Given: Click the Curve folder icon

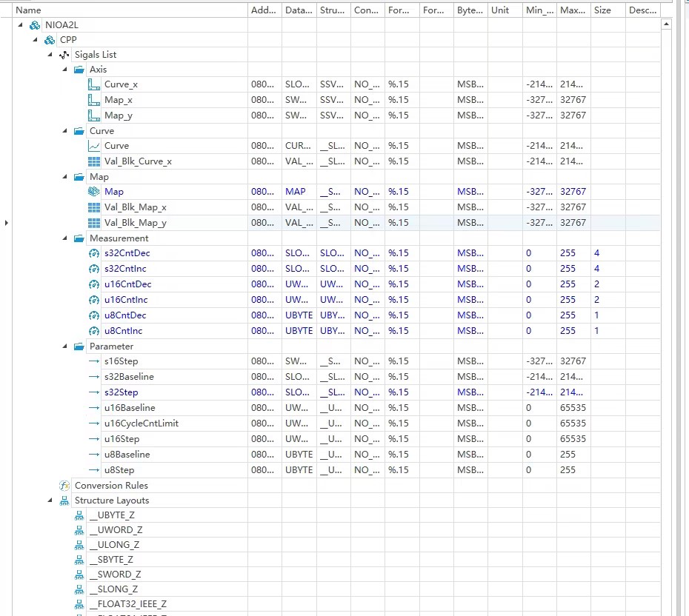Looking at the screenshot, I should [x=79, y=131].
